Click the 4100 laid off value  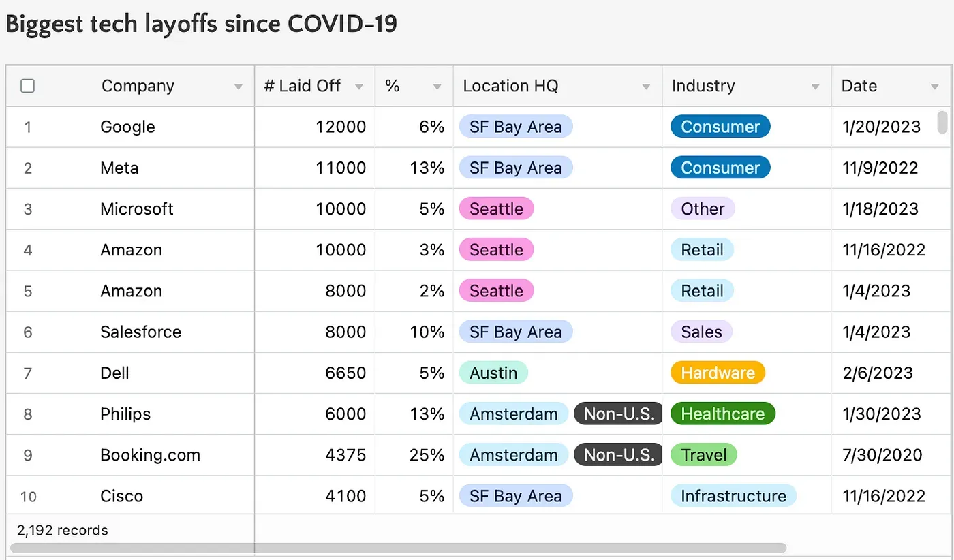coord(345,495)
